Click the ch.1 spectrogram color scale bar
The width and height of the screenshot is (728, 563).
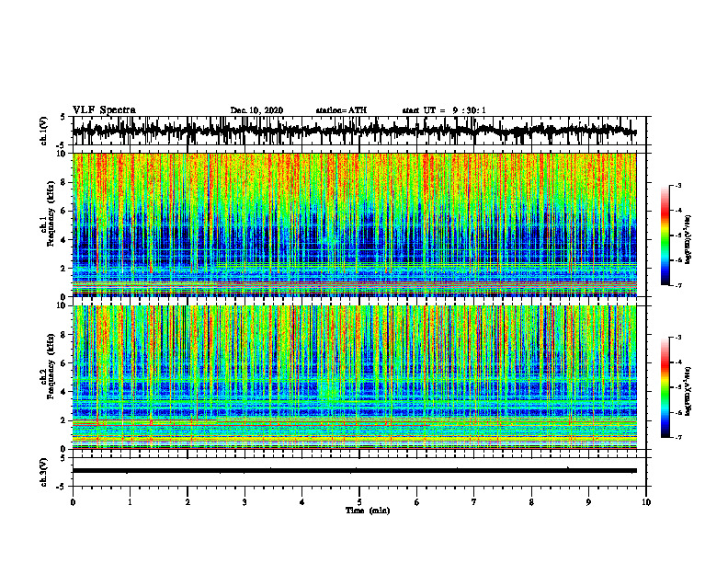(665, 236)
